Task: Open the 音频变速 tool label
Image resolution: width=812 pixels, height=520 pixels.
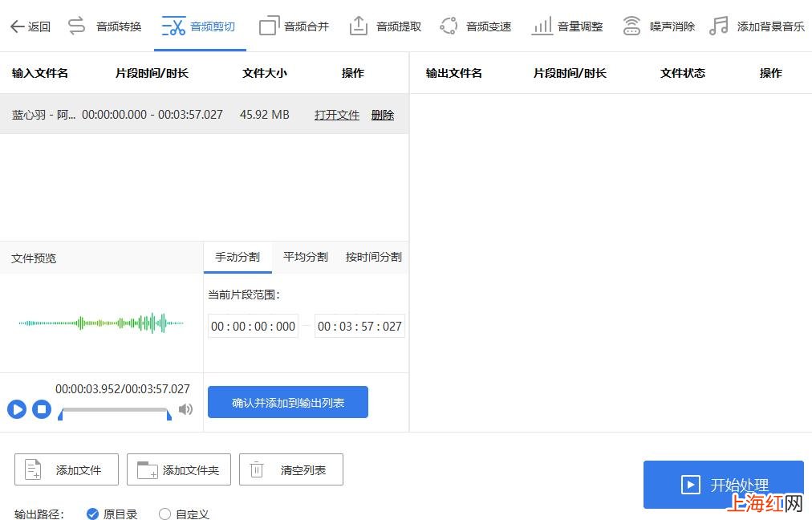Action: 489,26
